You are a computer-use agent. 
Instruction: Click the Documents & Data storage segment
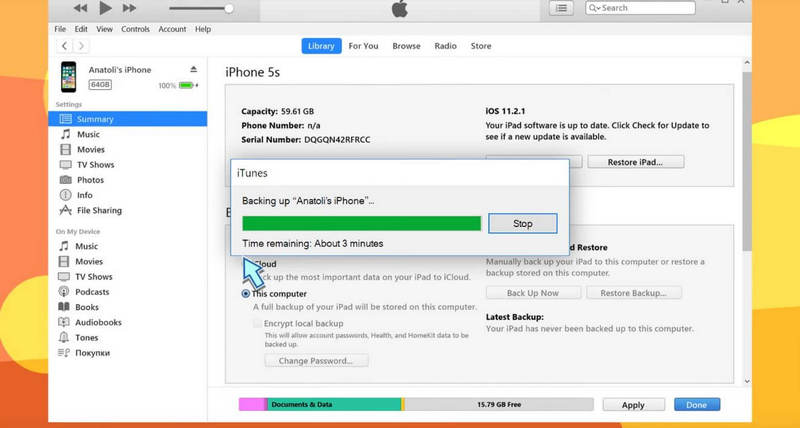pyautogui.click(x=334, y=405)
